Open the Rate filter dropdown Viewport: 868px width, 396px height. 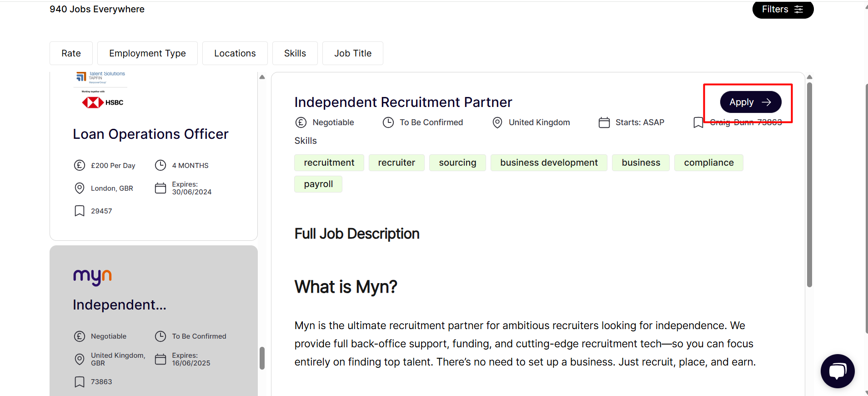point(71,53)
